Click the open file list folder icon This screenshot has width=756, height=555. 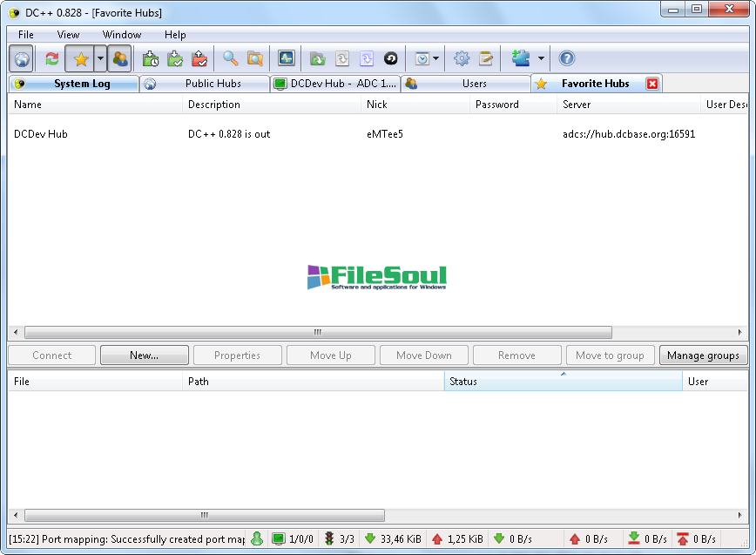coord(317,59)
